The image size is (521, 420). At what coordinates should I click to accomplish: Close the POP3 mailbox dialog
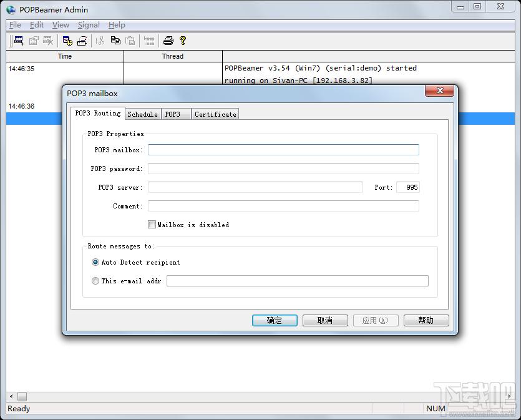440,90
